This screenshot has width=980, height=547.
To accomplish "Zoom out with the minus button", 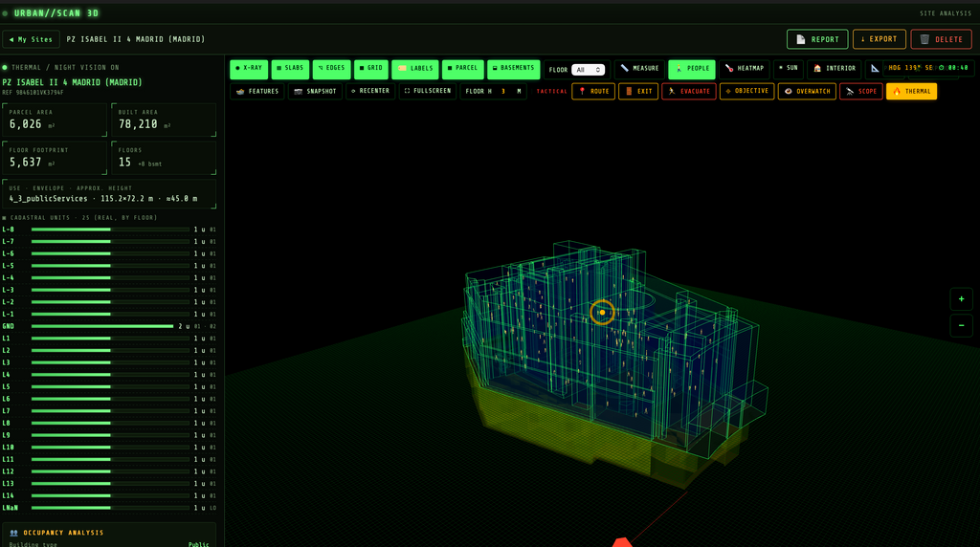I will click(961, 325).
